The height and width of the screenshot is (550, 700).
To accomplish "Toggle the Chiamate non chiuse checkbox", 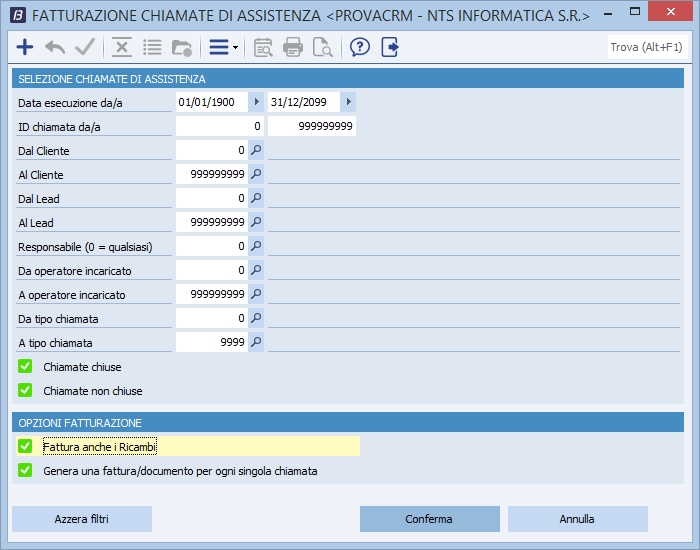I will coord(25,391).
